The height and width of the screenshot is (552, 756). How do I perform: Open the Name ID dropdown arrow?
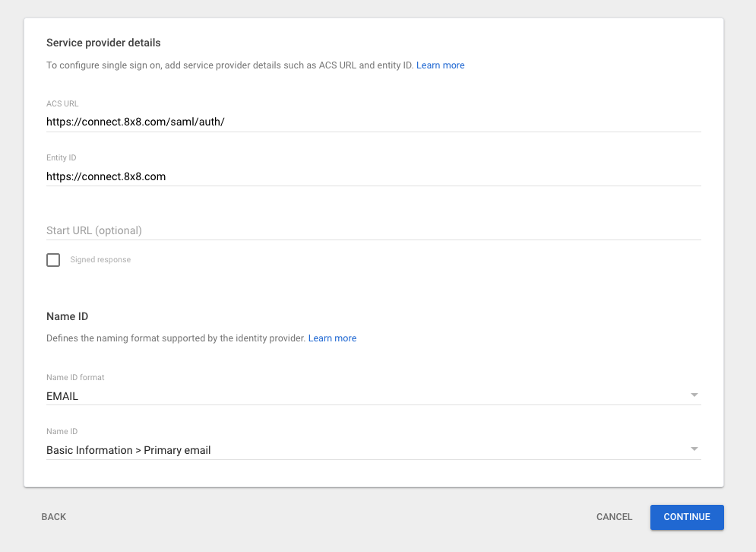tap(694, 449)
